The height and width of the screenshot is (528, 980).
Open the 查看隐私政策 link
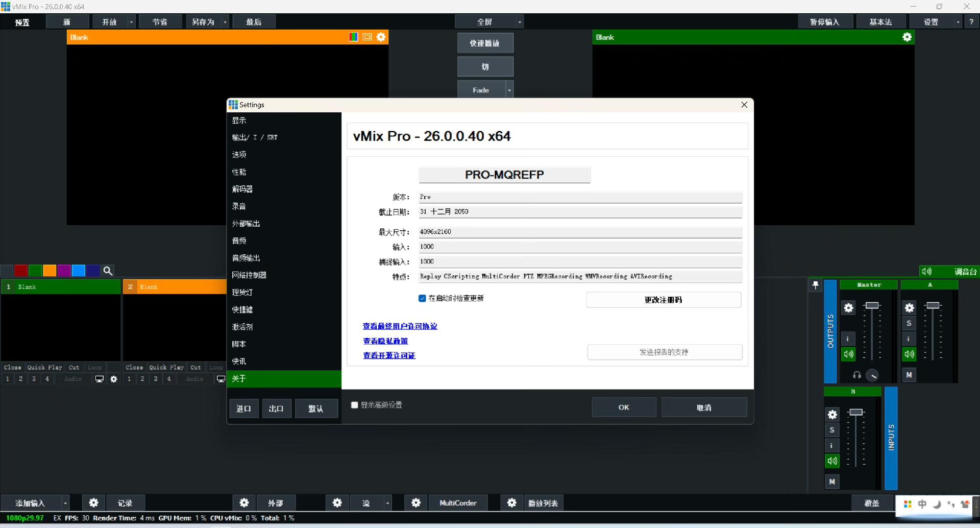click(385, 341)
